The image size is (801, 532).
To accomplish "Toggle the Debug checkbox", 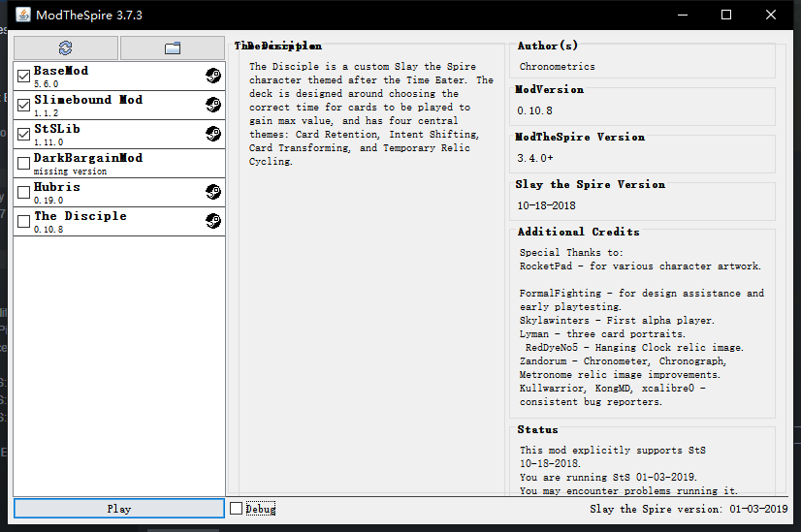I will pyautogui.click(x=236, y=509).
